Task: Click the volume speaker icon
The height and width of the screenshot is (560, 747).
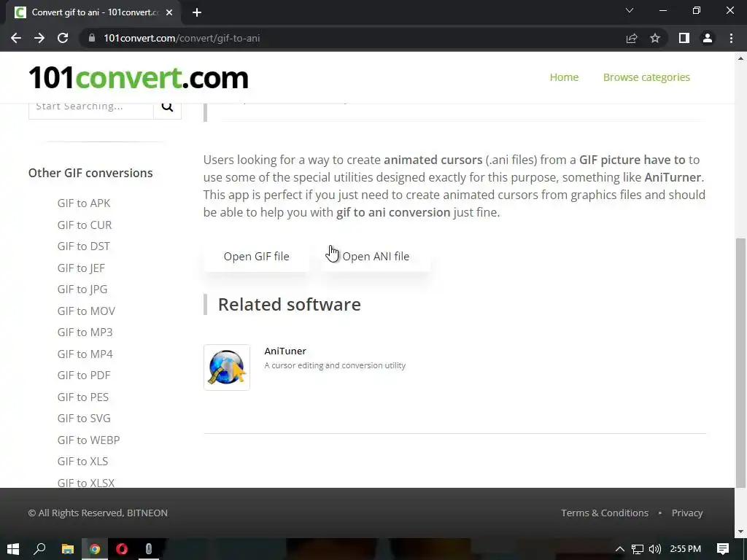Action: [655, 549]
